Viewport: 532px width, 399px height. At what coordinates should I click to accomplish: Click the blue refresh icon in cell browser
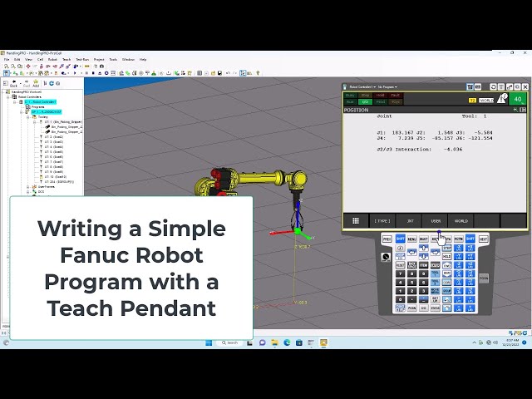pos(52,83)
